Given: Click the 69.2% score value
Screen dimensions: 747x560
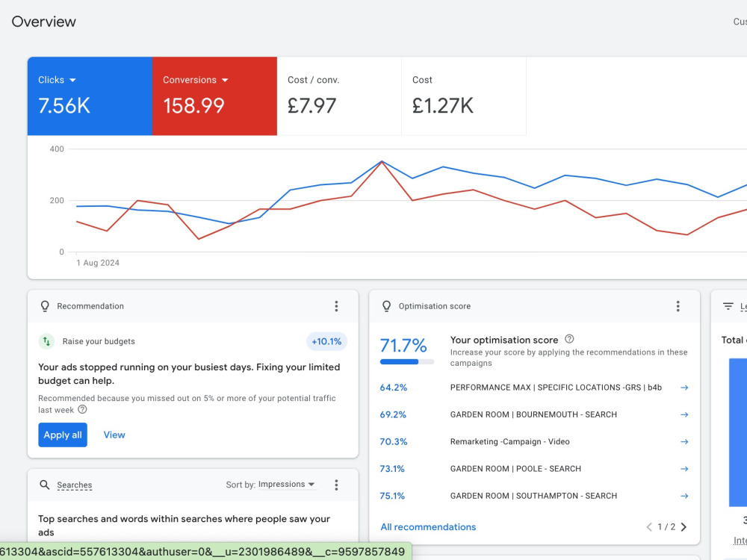Looking at the screenshot, I should click(393, 414).
